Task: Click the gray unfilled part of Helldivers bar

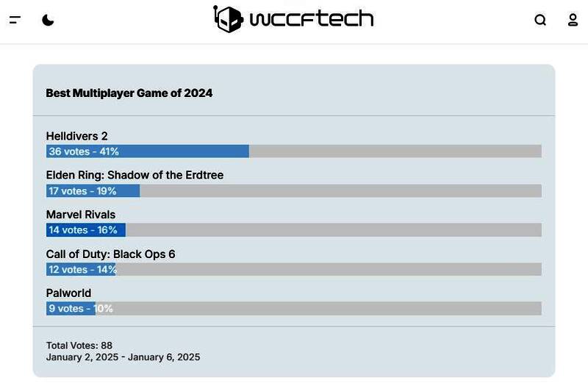Action: click(397, 151)
